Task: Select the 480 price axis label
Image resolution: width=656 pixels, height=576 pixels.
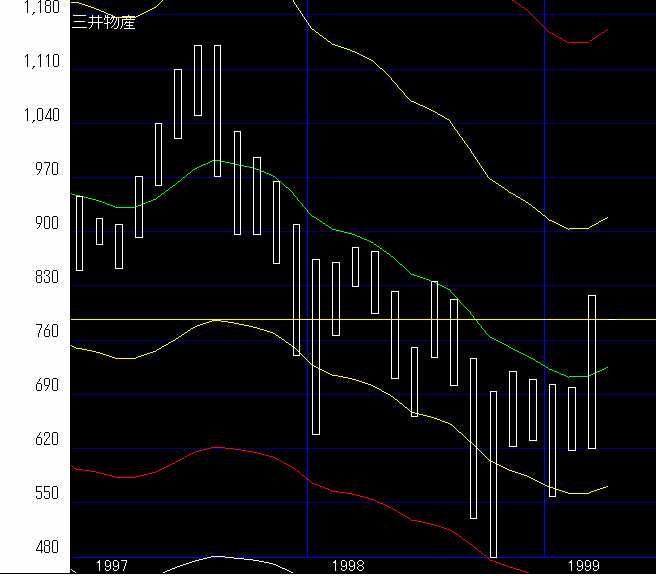Action: tap(46, 548)
